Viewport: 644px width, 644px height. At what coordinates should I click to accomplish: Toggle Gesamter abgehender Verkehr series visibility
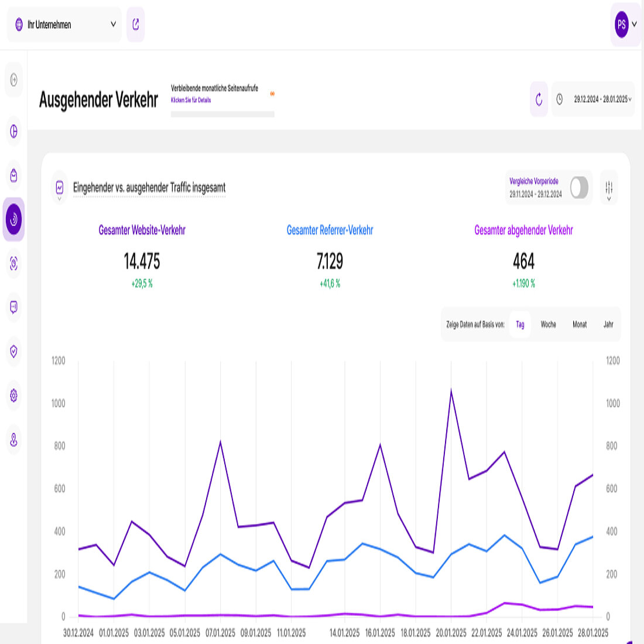click(523, 231)
